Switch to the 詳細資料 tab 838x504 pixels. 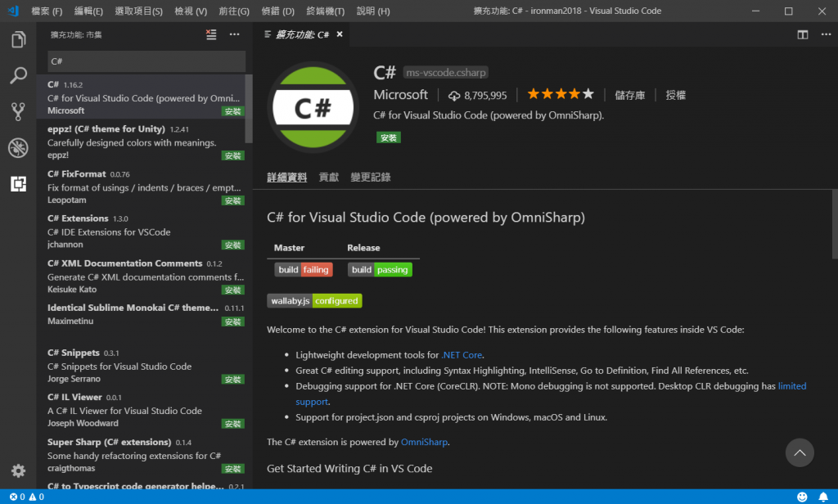click(x=287, y=178)
